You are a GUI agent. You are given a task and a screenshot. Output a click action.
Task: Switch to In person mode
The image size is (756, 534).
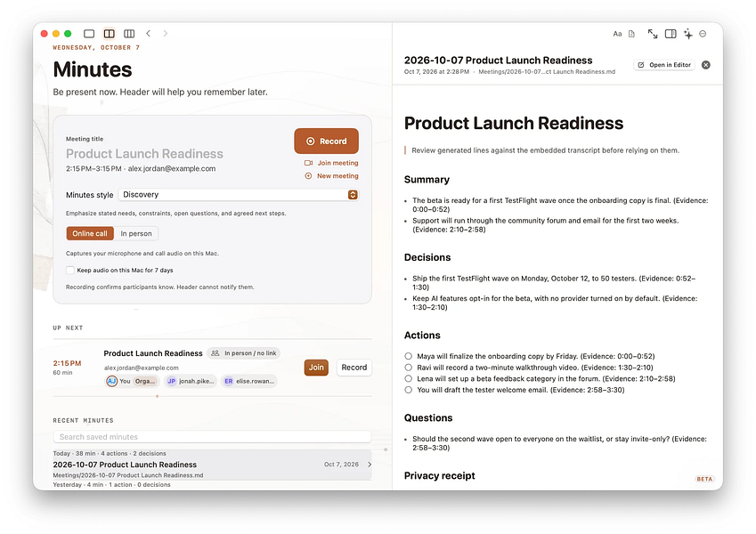(x=136, y=234)
